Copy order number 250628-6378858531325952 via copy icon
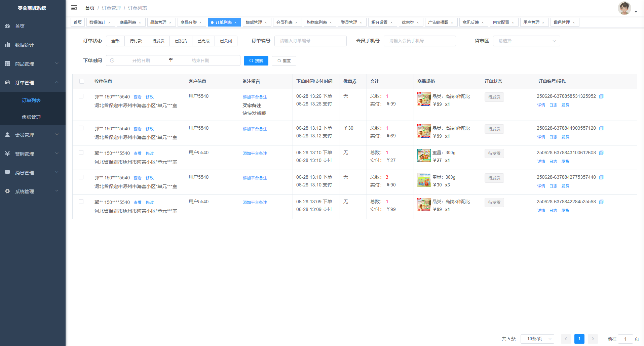 point(601,96)
